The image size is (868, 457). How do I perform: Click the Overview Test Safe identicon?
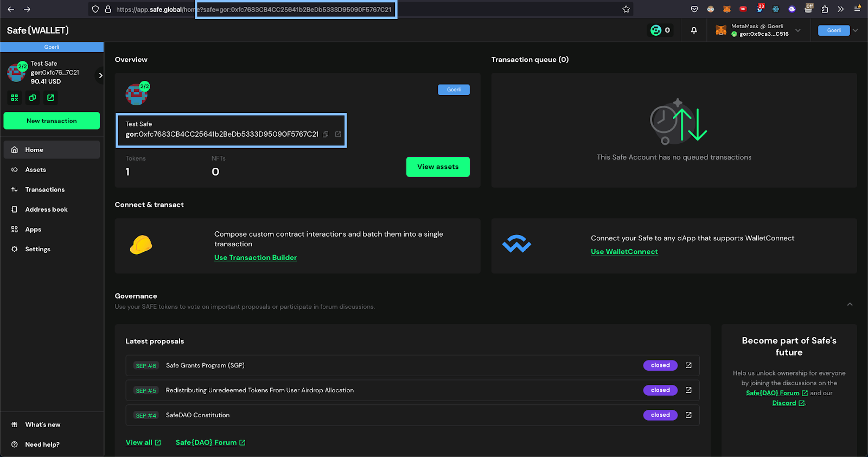click(x=137, y=94)
